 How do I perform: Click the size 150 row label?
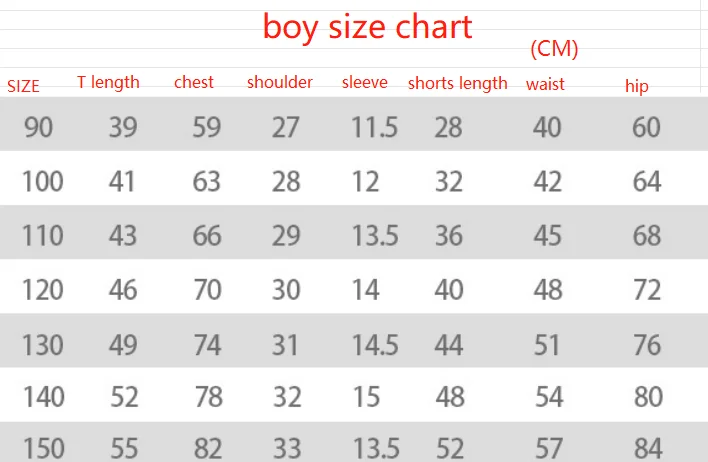pyautogui.click(x=42, y=446)
